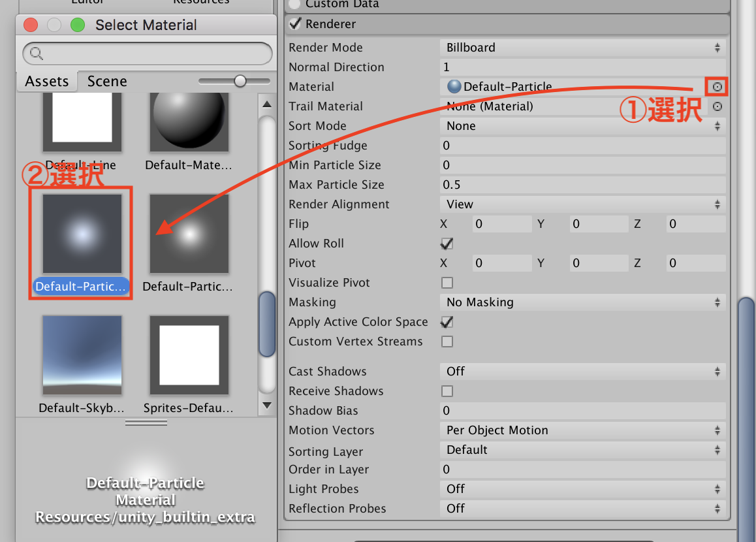Click the Material object picker circle icon
The image size is (756, 542).
[x=717, y=87]
